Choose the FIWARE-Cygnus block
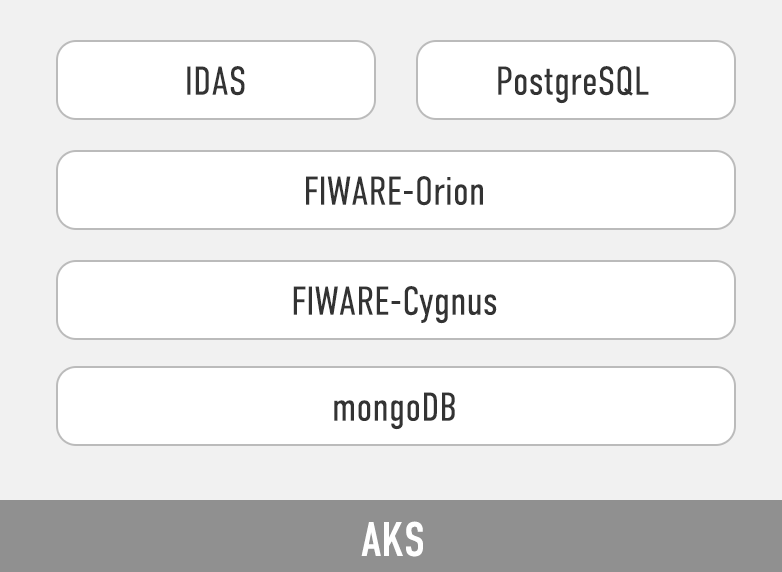The width and height of the screenshot is (782, 572). (396, 300)
